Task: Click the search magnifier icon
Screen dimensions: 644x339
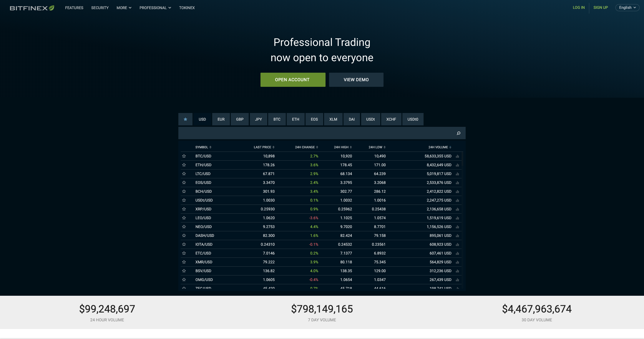Action: coord(458,133)
